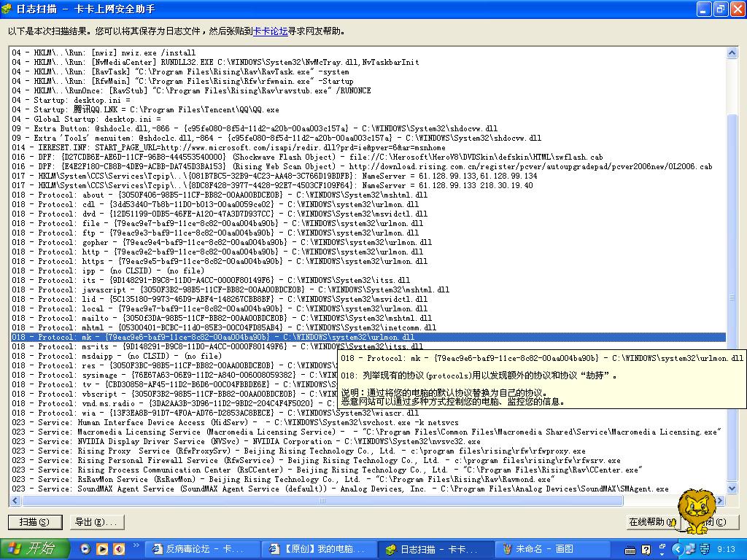Click the help question mark tray icon
Image resolution: width=747 pixels, height=560 pixels.
[646, 550]
